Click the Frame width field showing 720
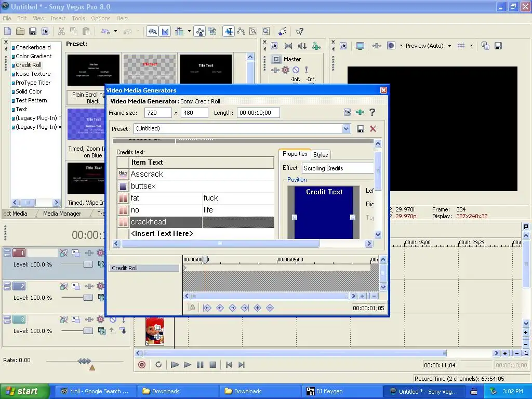The height and width of the screenshot is (399, 532). 158,113
